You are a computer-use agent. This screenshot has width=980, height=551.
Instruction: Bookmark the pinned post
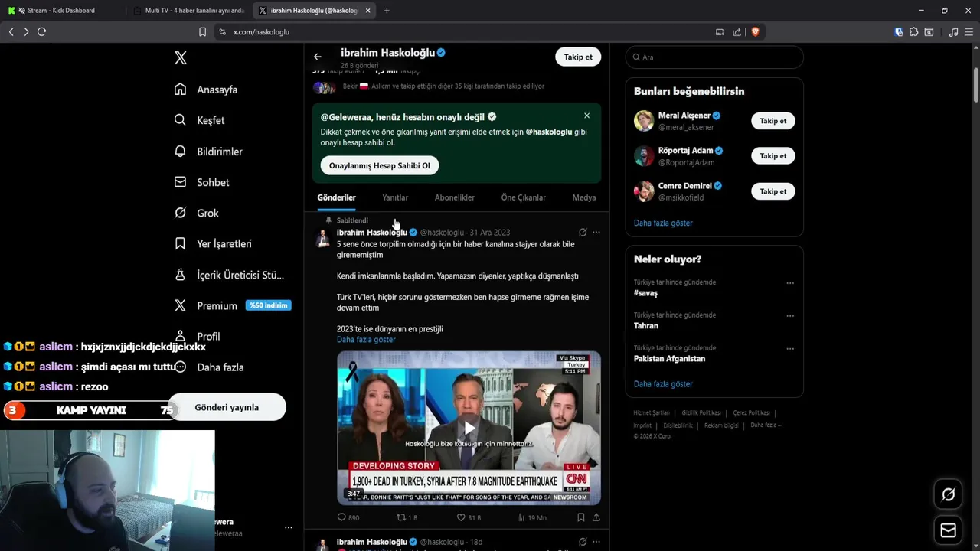581,517
